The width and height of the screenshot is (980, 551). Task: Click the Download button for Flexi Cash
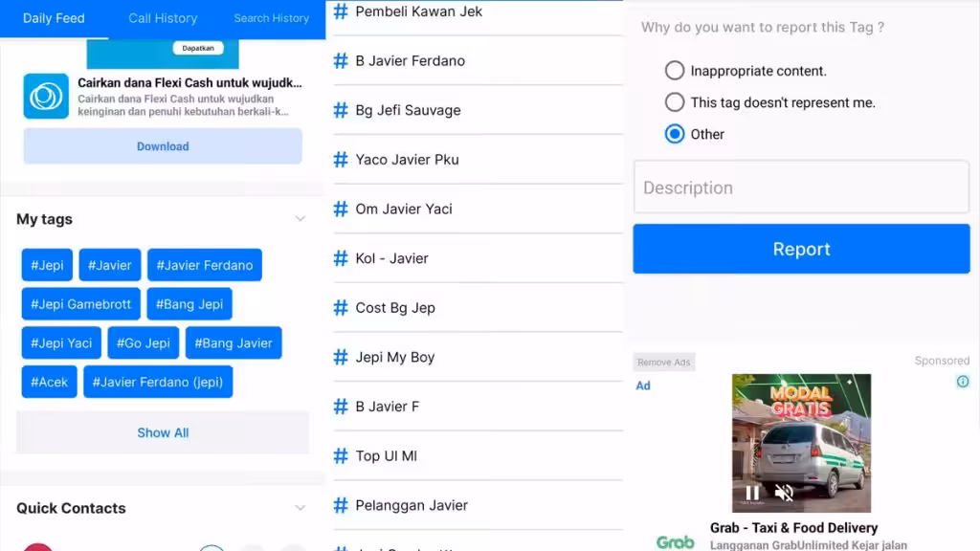coord(163,146)
